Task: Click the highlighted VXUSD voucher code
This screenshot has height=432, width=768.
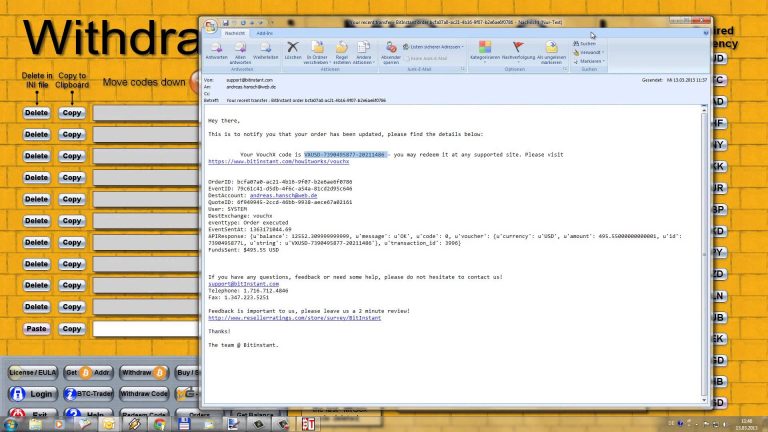Action: point(345,155)
